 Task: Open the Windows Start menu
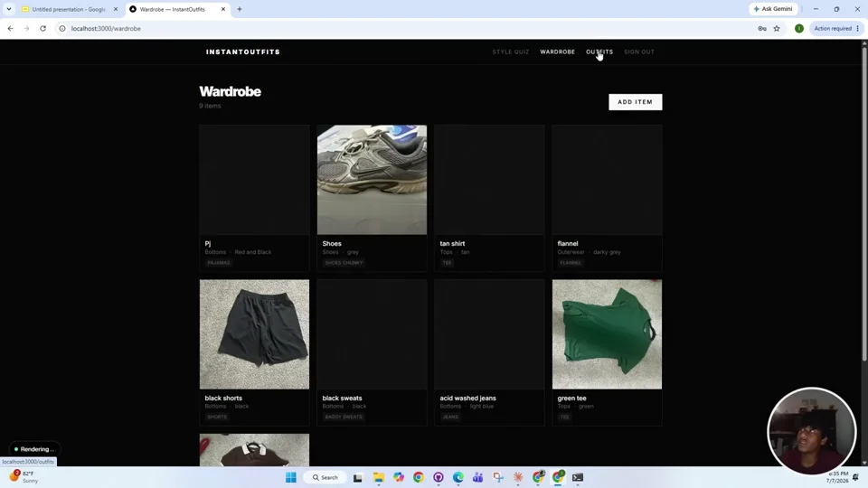click(290, 477)
